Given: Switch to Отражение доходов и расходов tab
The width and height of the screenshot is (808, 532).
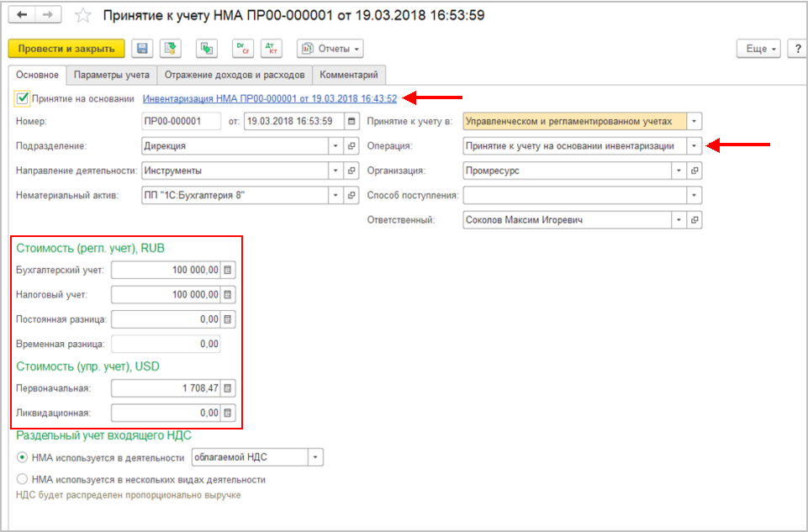Looking at the screenshot, I should tap(235, 75).
